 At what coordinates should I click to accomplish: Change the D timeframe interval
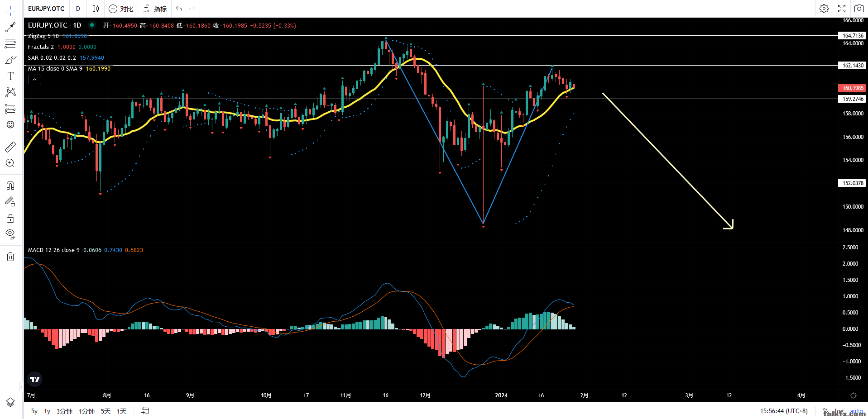tap(78, 9)
